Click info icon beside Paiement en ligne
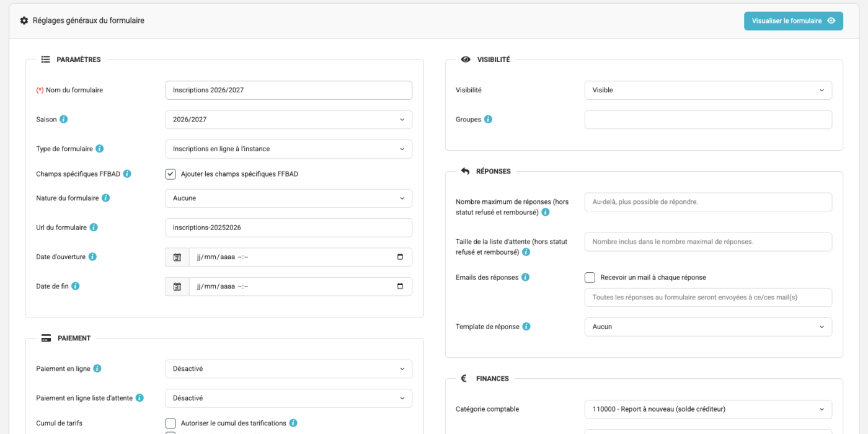 [97, 368]
